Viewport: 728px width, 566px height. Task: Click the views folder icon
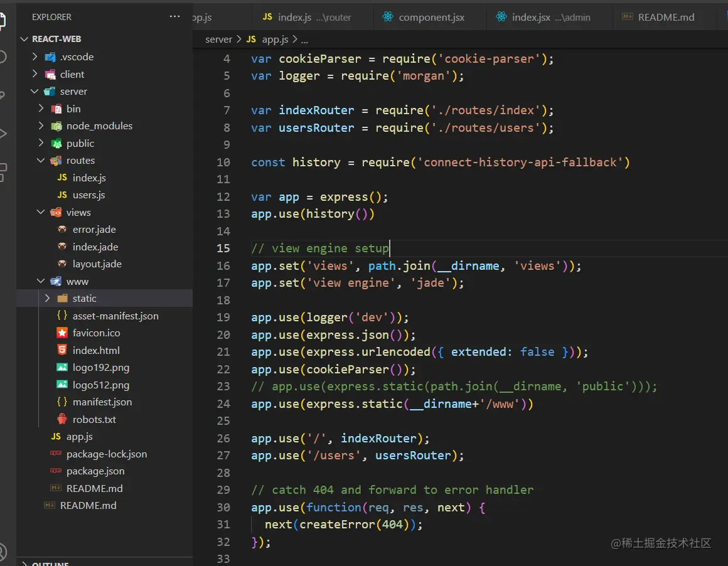tap(56, 213)
